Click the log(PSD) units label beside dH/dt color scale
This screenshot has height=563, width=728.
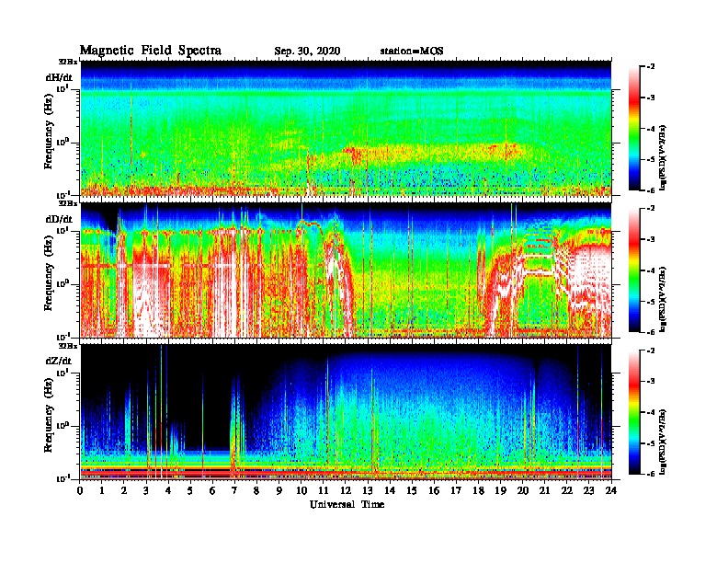[x=663, y=157]
